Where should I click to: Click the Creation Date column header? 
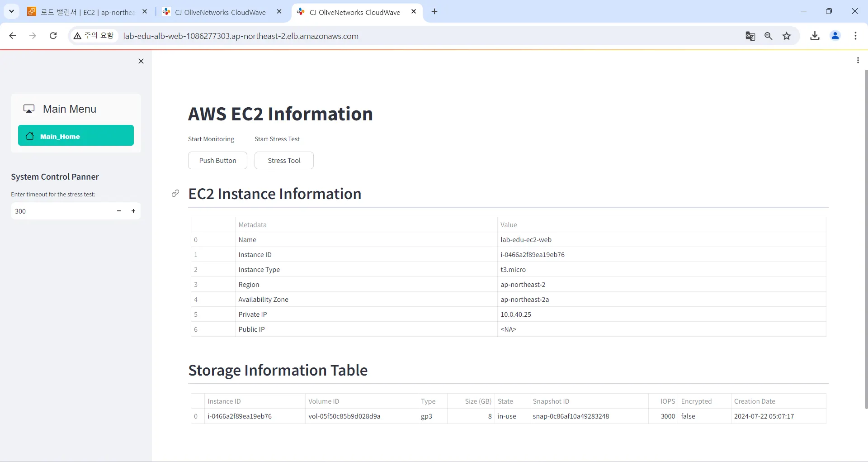coord(778,401)
